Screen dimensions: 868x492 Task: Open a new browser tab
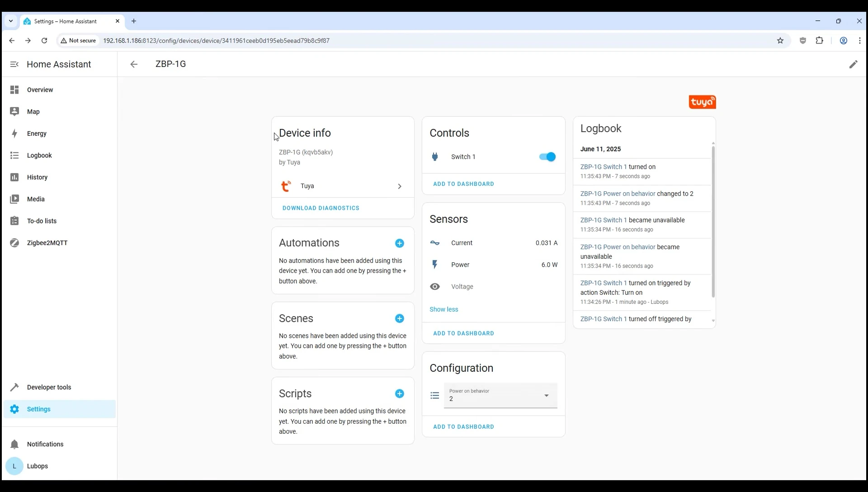click(x=134, y=21)
